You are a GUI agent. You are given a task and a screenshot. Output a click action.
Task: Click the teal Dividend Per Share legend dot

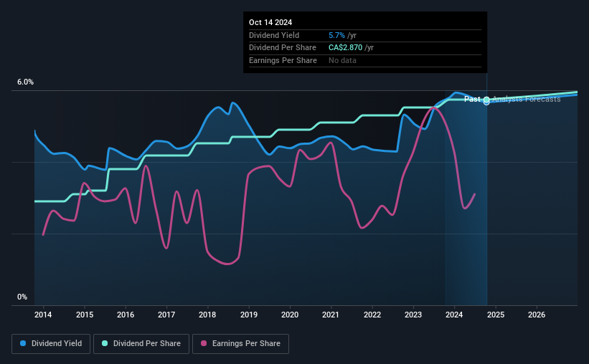coord(105,343)
